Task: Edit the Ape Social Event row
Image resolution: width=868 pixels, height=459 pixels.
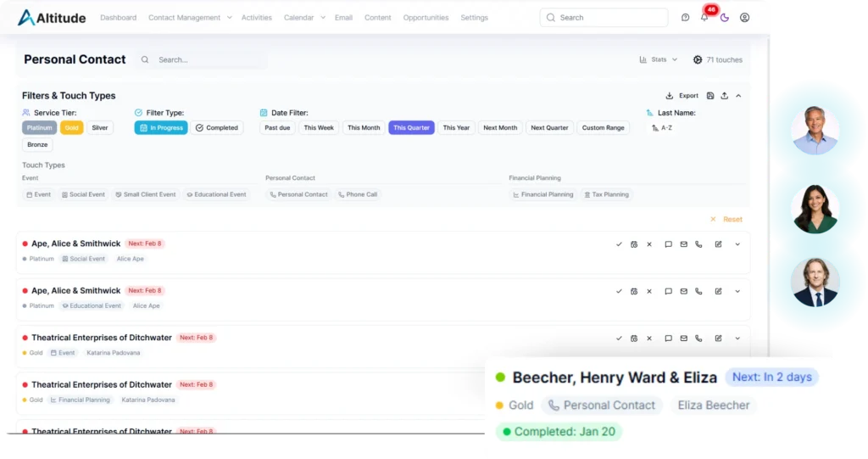Action: (x=718, y=244)
